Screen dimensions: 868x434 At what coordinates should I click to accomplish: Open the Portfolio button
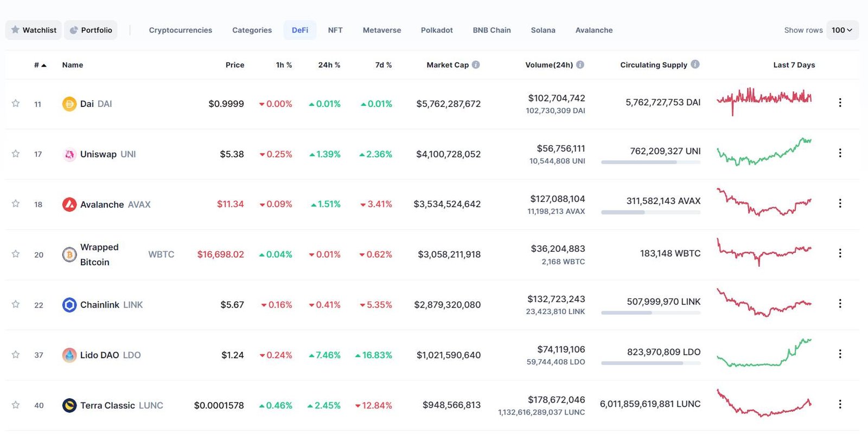click(x=91, y=30)
